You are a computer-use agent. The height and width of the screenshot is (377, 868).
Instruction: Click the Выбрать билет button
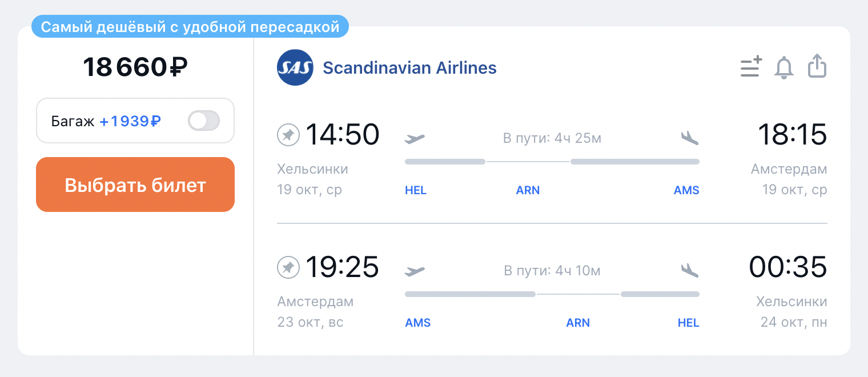[x=135, y=185]
